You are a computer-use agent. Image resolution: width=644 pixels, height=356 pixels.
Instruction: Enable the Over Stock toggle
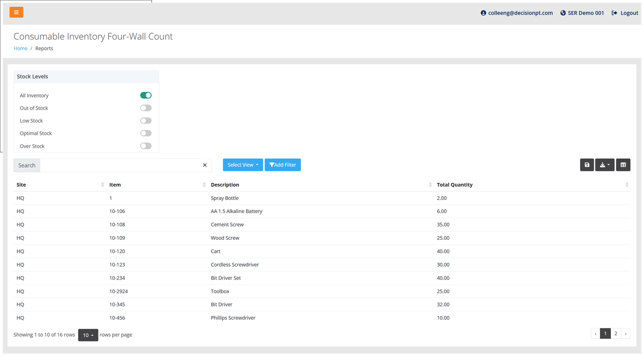tap(146, 146)
